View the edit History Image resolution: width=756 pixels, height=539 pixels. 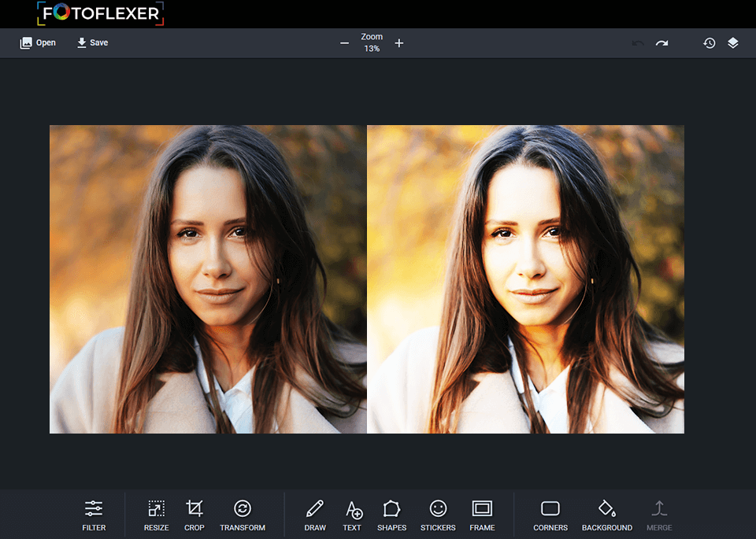[x=709, y=42]
